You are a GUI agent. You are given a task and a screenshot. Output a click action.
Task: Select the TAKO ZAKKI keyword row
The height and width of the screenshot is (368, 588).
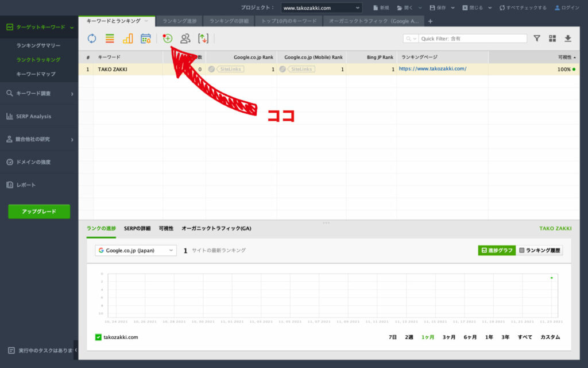[x=329, y=69]
